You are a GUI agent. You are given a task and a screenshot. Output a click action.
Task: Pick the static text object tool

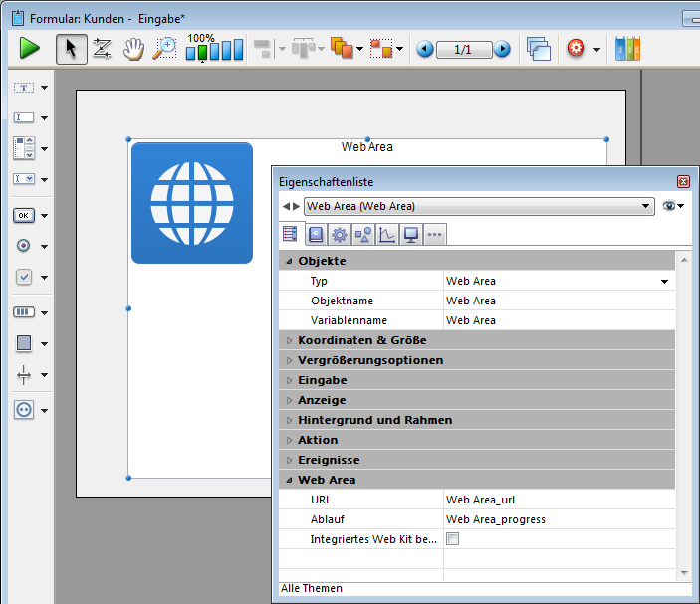tap(24, 88)
